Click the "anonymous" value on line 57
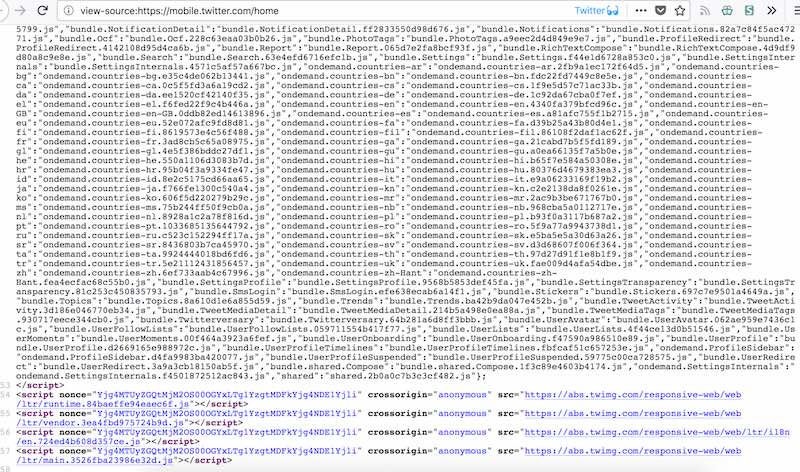The image size is (800, 472). pos(462,451)
